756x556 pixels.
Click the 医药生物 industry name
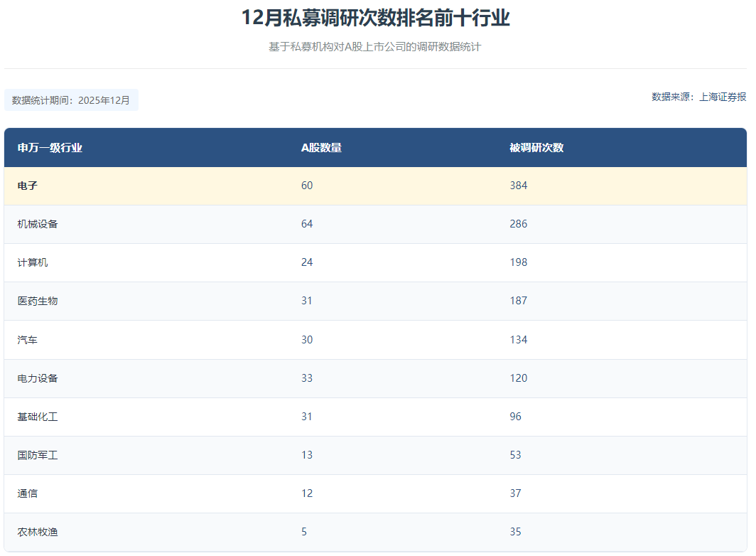click(x=38, y=301)
